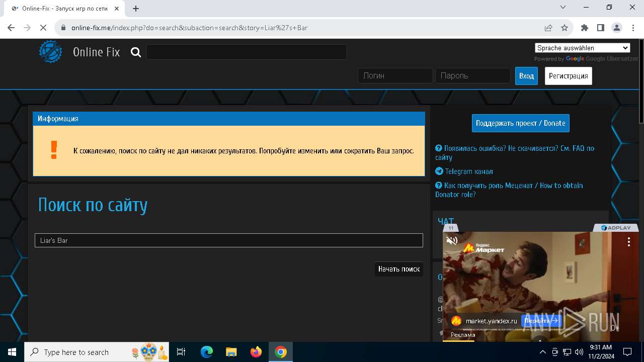This screenshot has width=644, height=362.
Task: Open Chrome extensions puzzle icon
Action: point(585,28)
